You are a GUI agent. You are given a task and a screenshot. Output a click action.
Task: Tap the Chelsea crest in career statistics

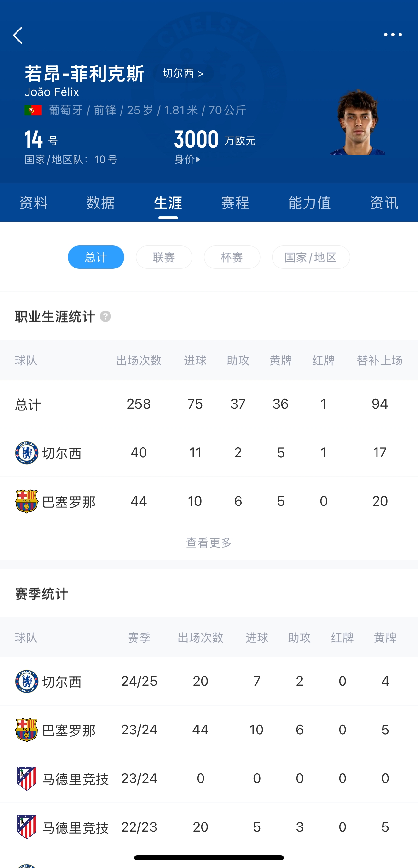27,453
